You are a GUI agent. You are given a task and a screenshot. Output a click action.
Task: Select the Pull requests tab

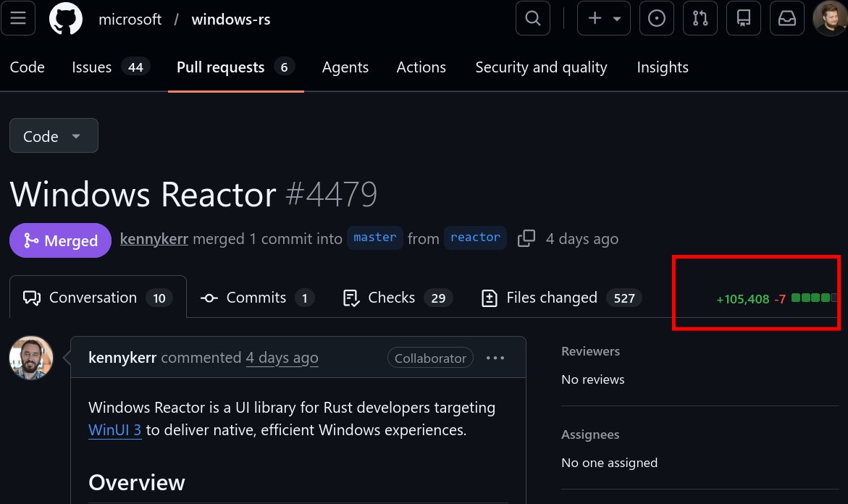point(236,67)
